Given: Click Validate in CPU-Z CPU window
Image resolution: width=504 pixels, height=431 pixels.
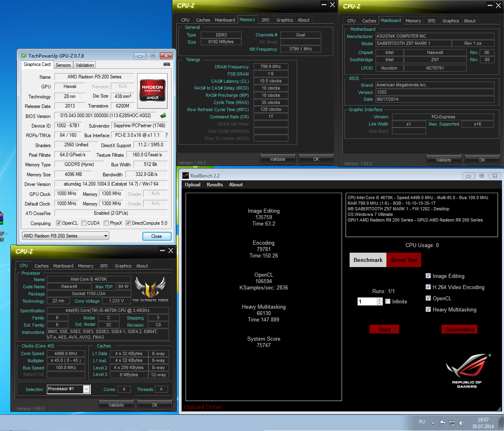Looking at the screenshot, I should [x=116, y=405].
